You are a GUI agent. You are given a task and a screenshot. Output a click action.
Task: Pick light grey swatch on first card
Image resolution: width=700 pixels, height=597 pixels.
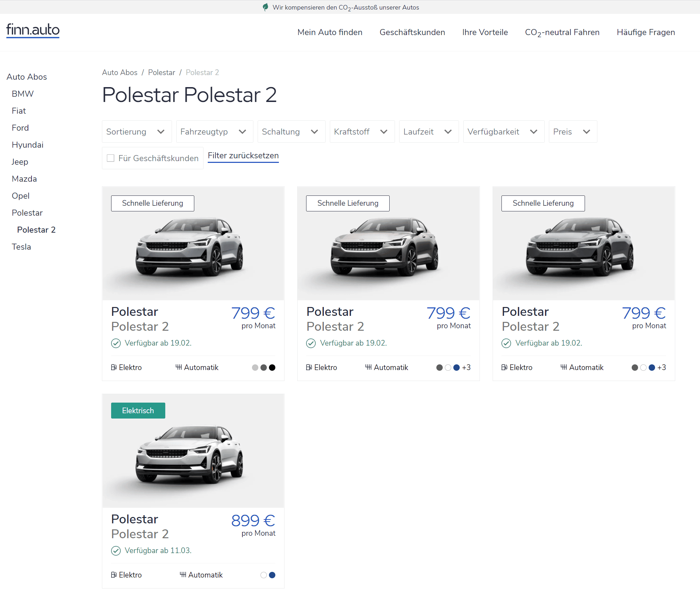pyautogui.click(x=255, y=368)
